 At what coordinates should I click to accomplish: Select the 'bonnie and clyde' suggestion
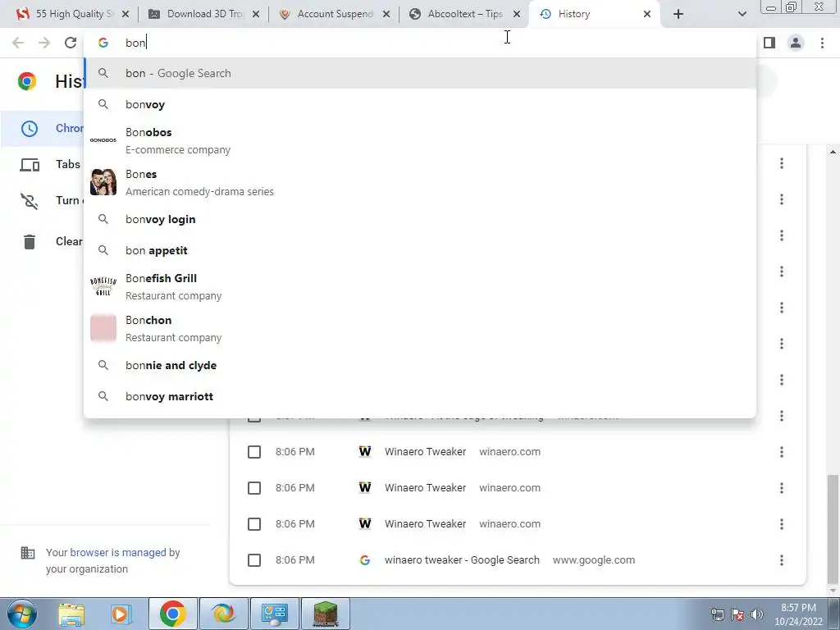(420, 365)
